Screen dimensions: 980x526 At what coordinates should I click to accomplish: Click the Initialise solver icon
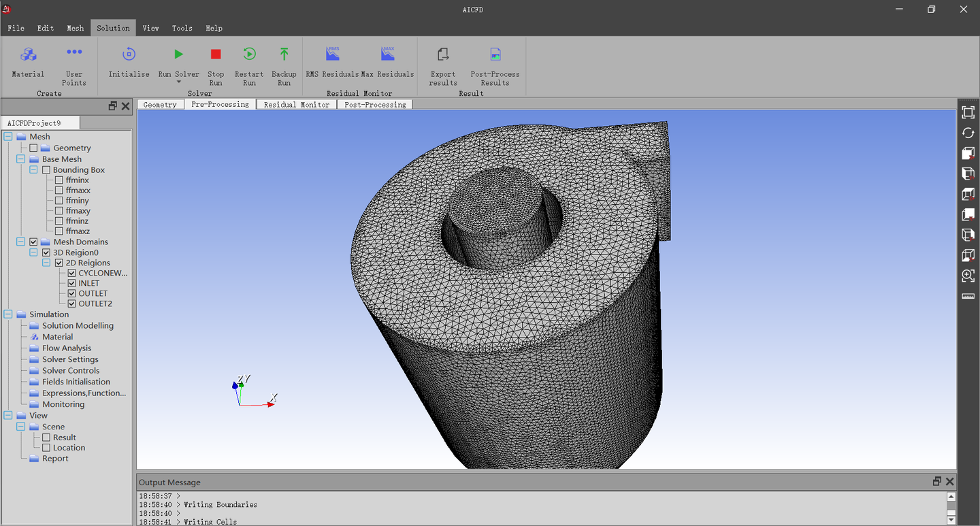129,54
